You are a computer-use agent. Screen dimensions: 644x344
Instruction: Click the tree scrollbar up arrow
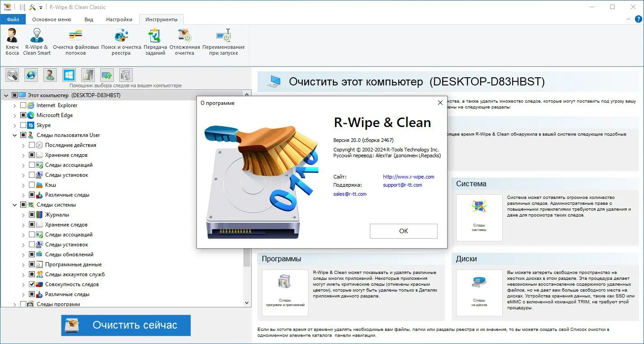[247, 94]
